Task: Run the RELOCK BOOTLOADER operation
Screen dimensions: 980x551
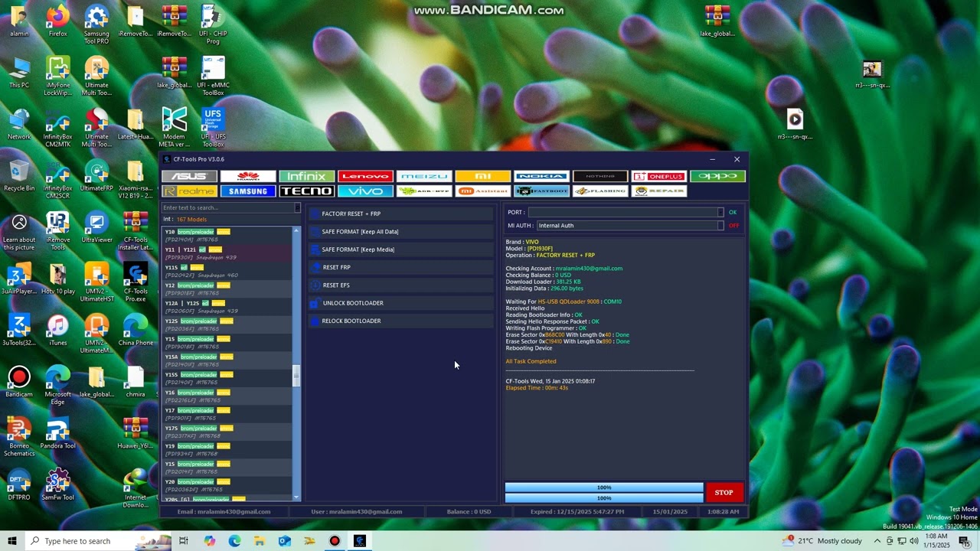Action: coord(401,321)
